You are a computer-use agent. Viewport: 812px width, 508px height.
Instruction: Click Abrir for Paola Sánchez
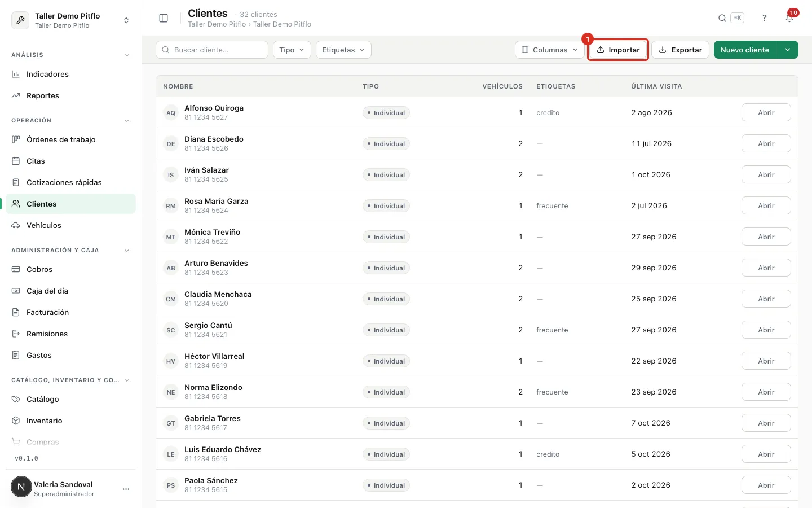(766, 485)
